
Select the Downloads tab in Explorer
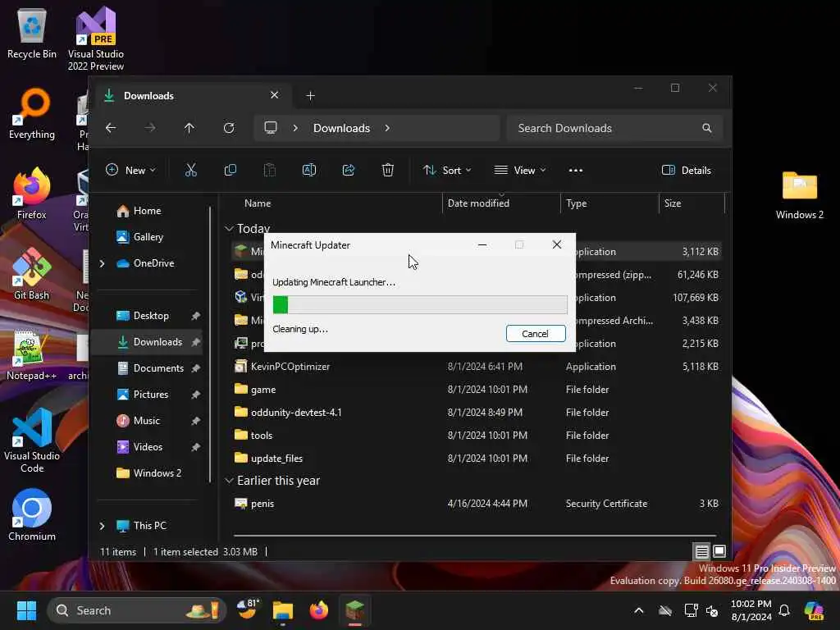click(193, 96)
